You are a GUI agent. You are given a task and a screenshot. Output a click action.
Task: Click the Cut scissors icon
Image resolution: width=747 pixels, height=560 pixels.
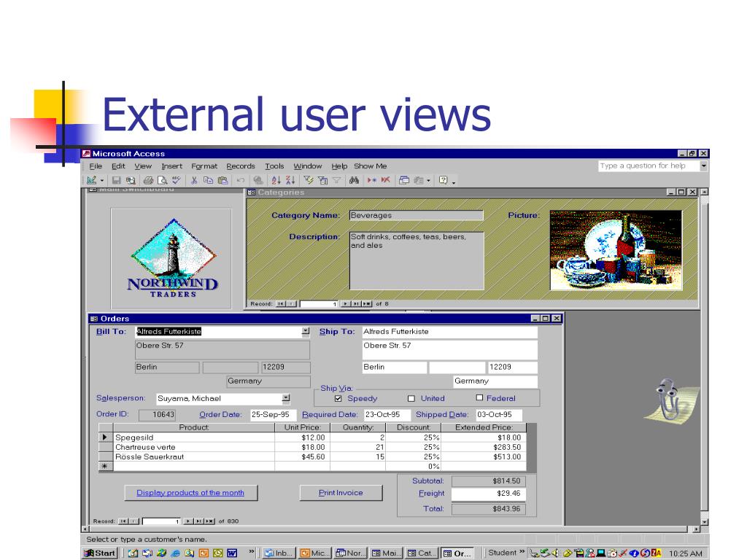(x=194, y=181)
